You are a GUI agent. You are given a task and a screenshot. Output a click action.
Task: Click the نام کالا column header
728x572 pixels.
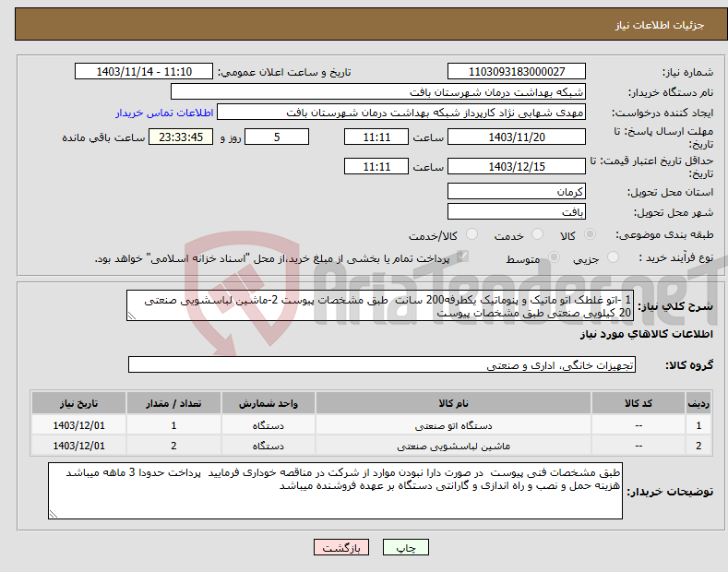[453, 403]
